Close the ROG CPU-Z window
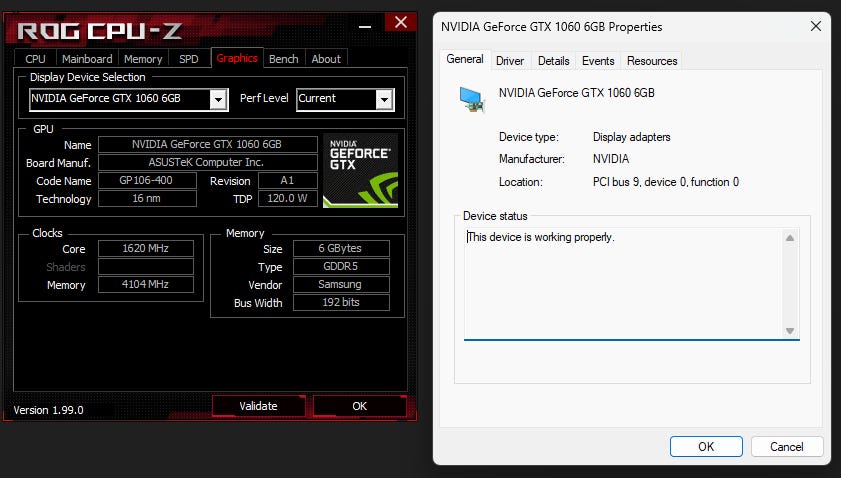The height and width of the screenshot is (478, 841). pos(401,23)
